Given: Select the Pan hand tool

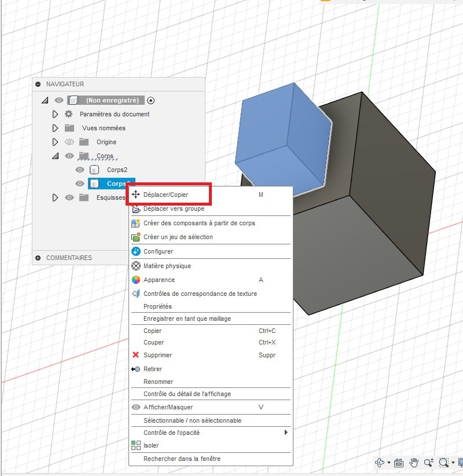Looking at the screenshot, I should [414, 463].
